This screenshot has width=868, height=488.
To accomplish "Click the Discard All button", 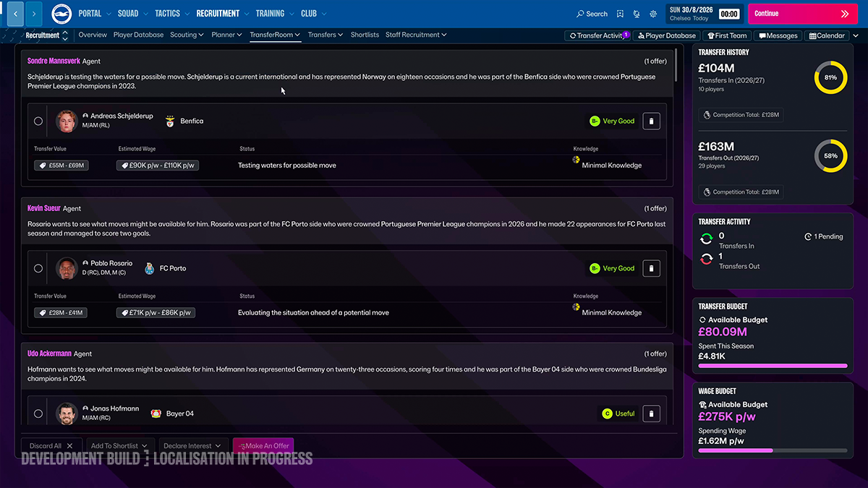I will pyautogui.click(x=52, y=446).
